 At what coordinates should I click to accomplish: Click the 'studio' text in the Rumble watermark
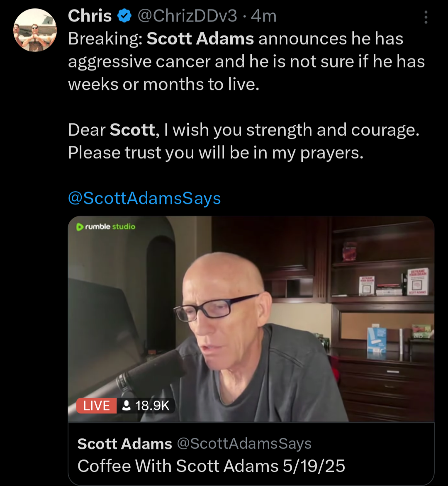[124, 226]
